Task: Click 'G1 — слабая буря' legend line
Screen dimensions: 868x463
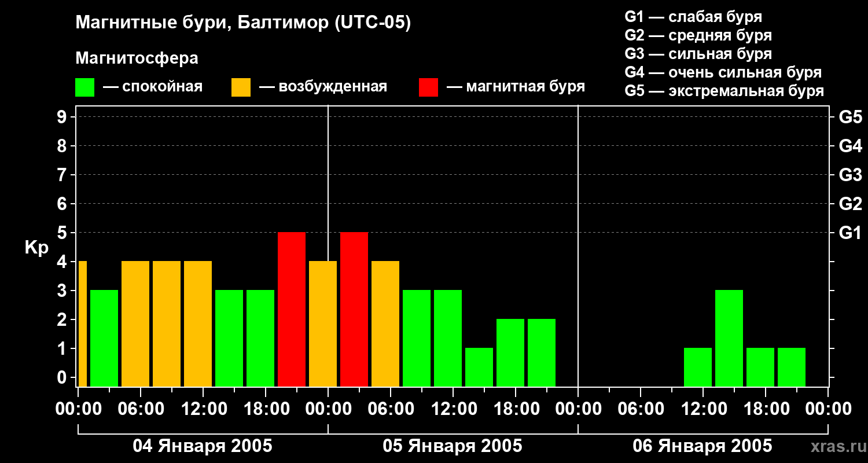Action: (x=693, y=17)
